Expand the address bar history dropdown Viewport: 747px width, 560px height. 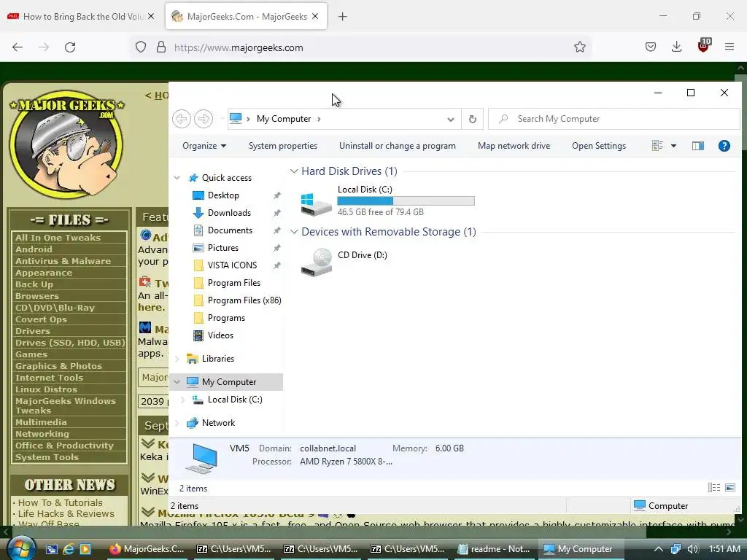450,119
